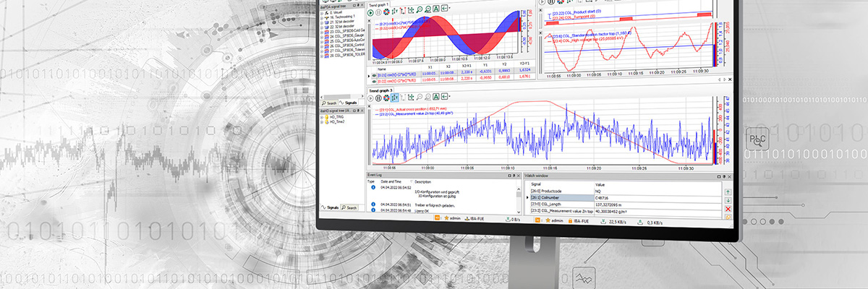Pin the Watch window panel
Viewport: 868px width, 289px height.
tap(724, 177)
